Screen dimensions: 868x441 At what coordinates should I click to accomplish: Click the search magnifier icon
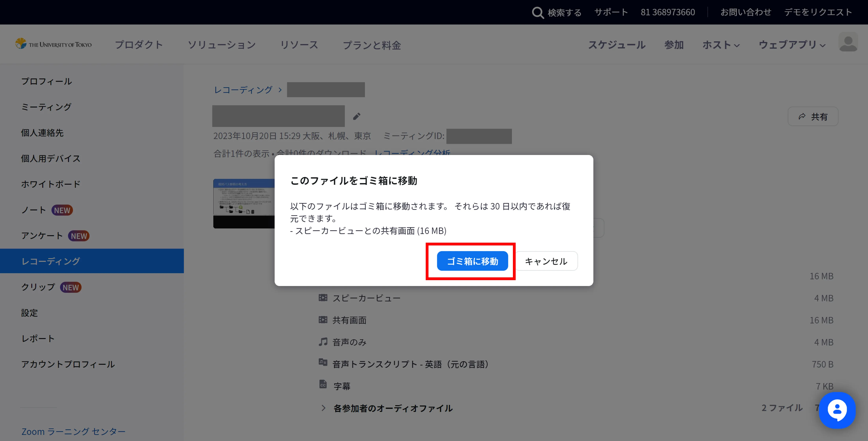pos(537,12)
